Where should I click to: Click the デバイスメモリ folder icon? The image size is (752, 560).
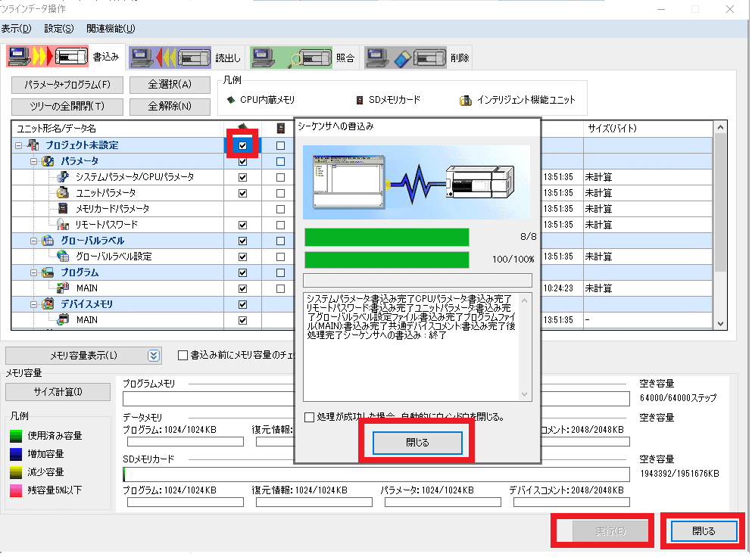point(48,303)
